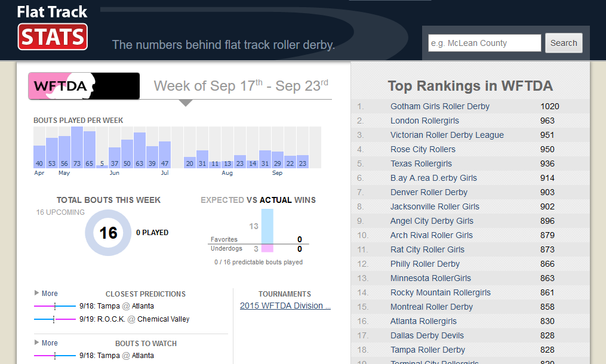Click prediction bar icon in Bouts to Watch
The image size is (606, 364).
pyautogui.click(x=55, y=356)
